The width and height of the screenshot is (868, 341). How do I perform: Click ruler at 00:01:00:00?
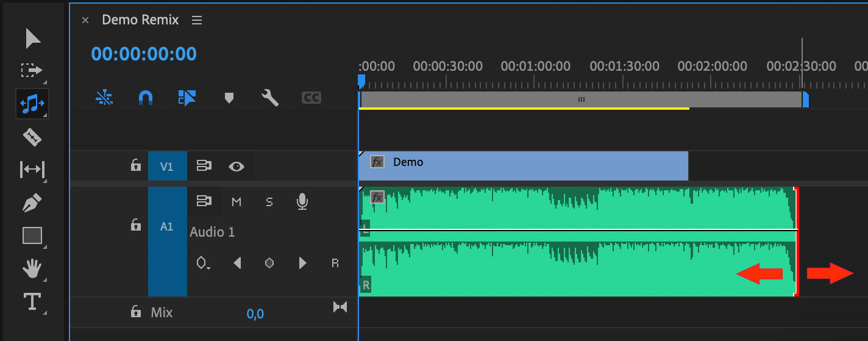(x=535, y=66)
